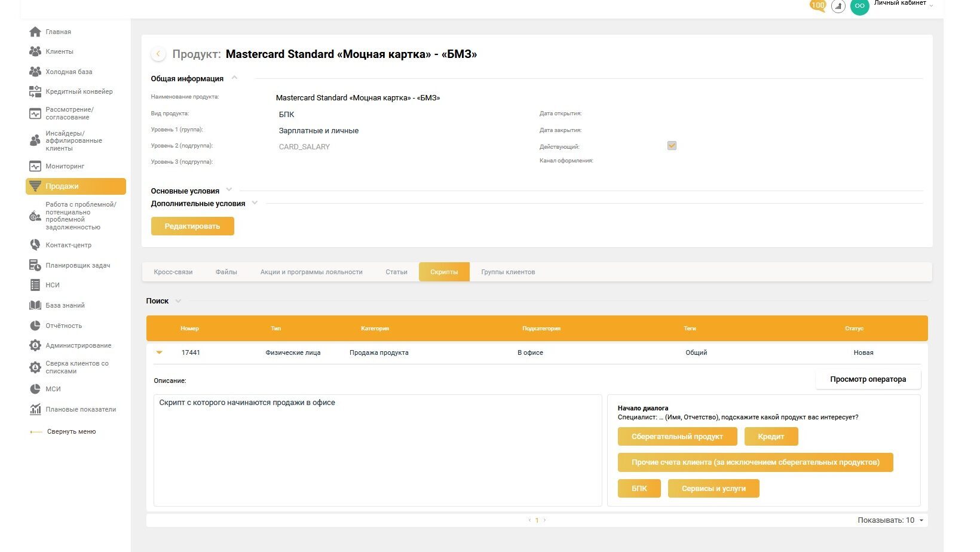Viewport: 980px width, 552px height.
Task: Open the Кредитный конвейер icon
Action: pyautogui.click(x=35, y=91)
